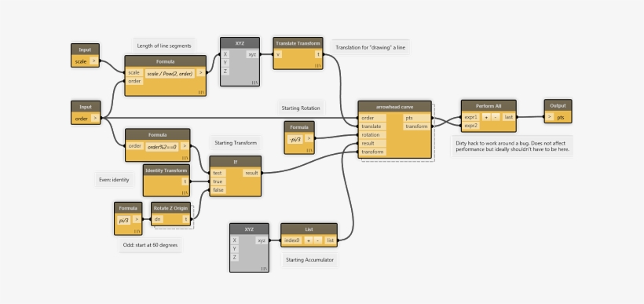Select the Output node title bar
Image resolution: width=644 pixels, height=304 pixels.
tap(558, 105)
